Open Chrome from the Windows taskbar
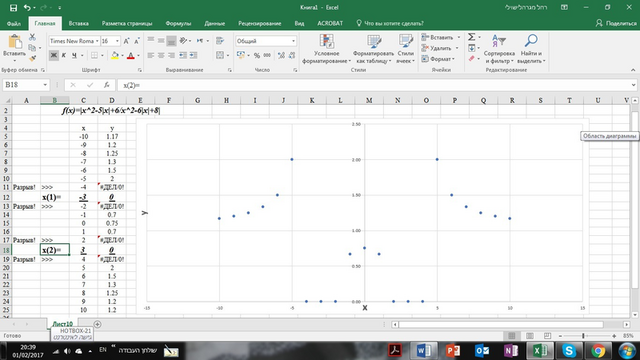This screenshot has width=640, height=360. (598, 351)
